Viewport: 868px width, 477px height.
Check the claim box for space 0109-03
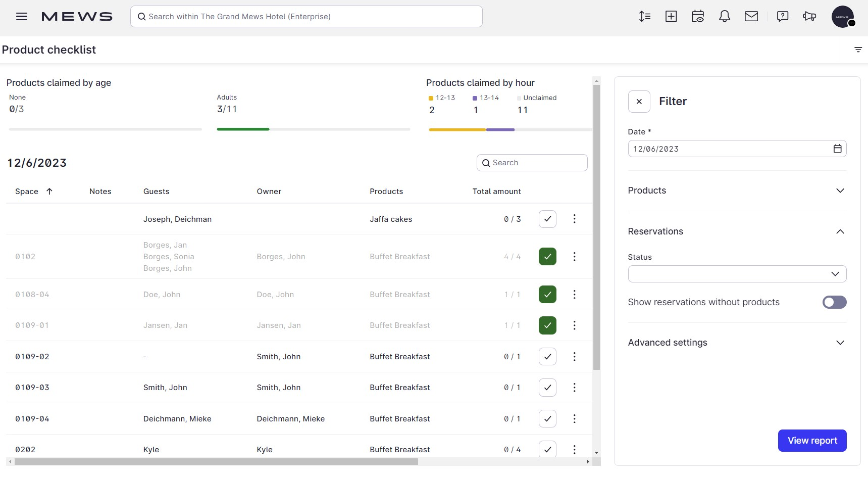click(x=547, y=388)
